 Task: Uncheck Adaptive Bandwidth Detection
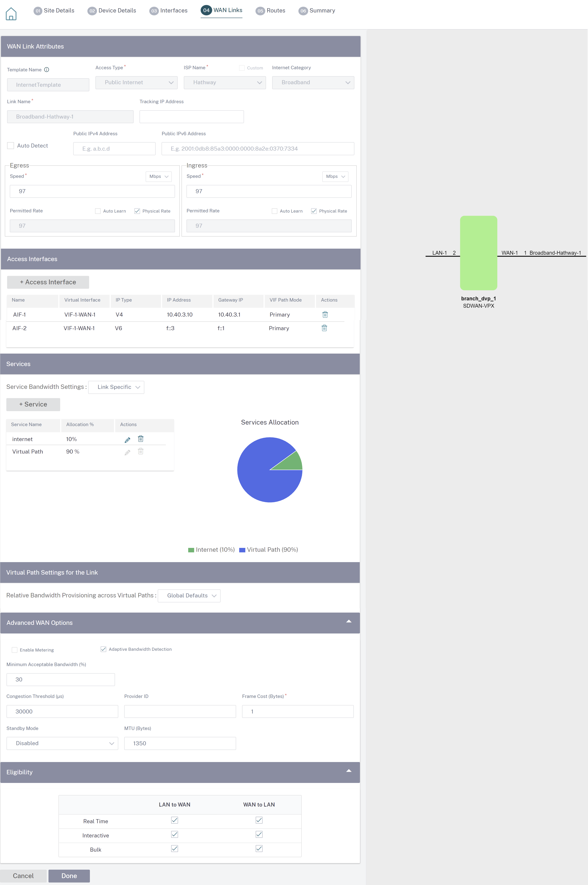[103, 649]
